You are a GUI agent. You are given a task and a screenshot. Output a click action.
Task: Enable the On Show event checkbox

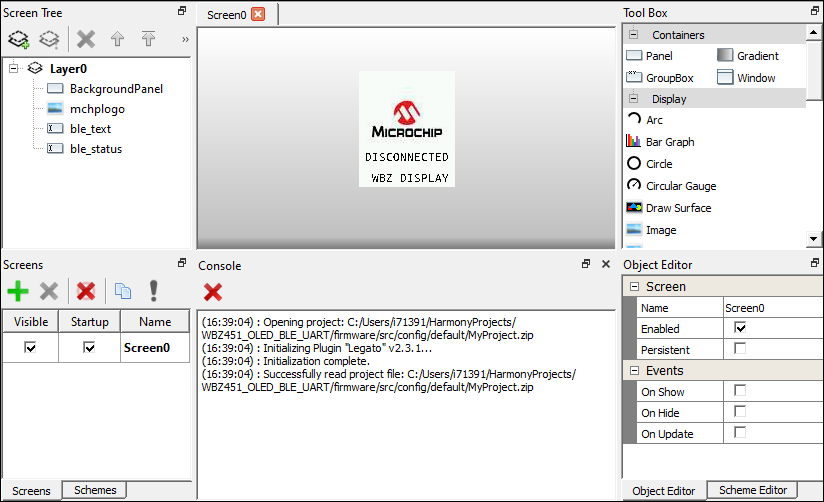740,391
